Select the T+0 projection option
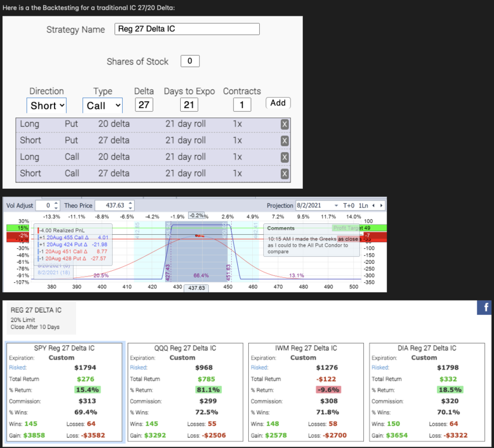 pyautogui.click(x=349, y=206)
